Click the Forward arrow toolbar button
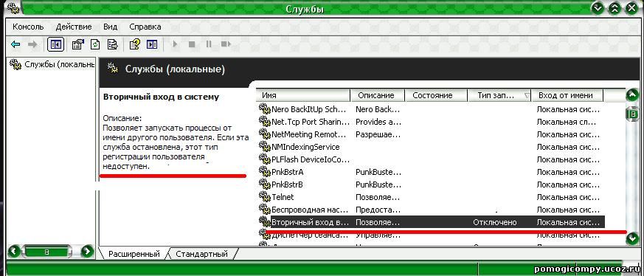 coord(32,44)
